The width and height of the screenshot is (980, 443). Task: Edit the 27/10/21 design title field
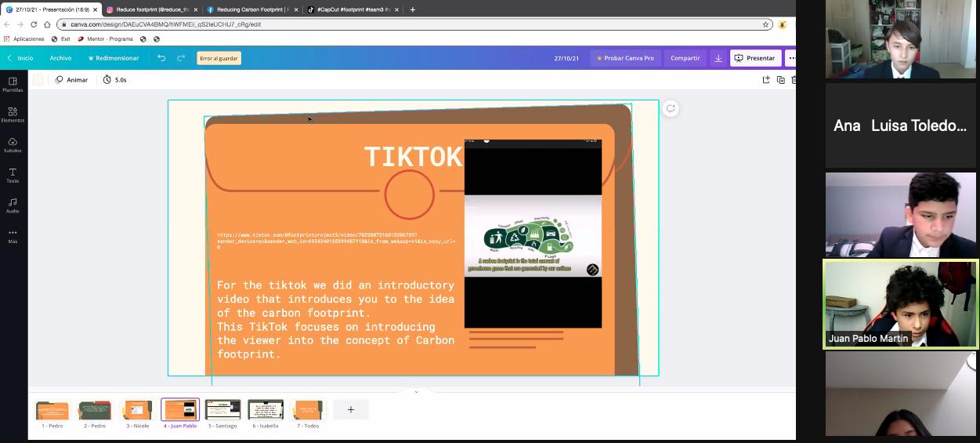point(566,58)
